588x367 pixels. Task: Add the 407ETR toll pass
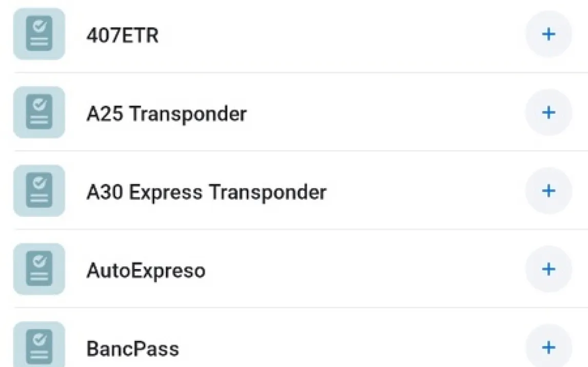[548, 34]
